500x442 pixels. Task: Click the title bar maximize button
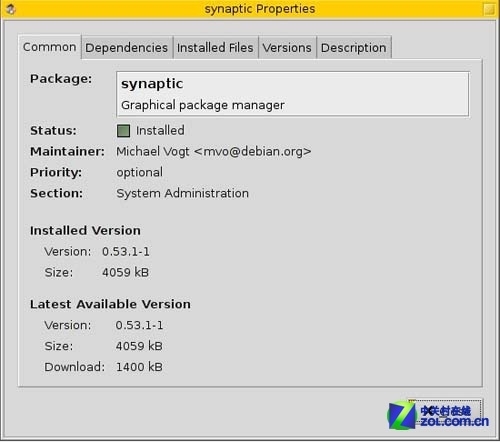coord(489,9)
